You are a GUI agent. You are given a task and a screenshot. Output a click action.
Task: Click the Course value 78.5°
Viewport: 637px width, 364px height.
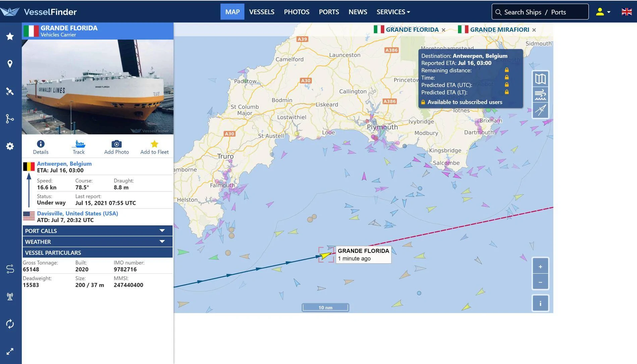[82, 187]
